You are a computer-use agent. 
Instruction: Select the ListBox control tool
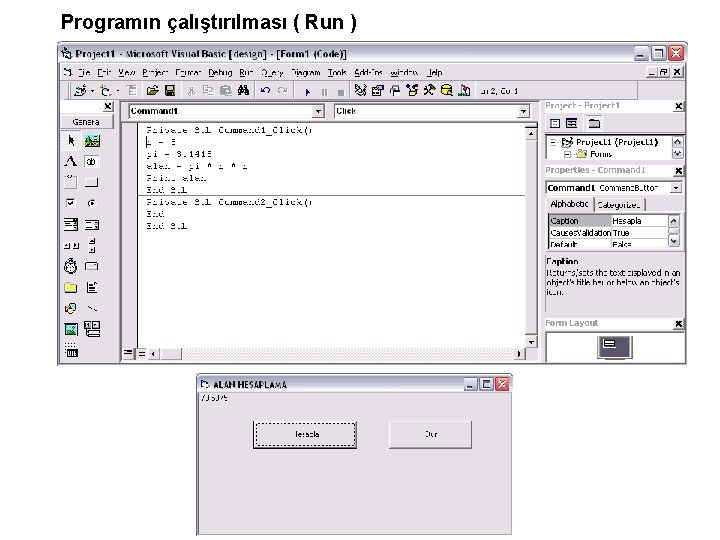[x=92, y=225]
